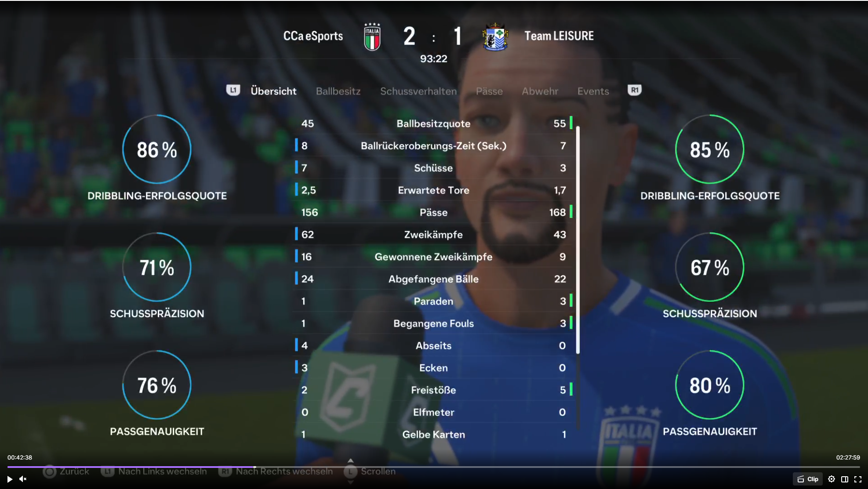The height and width of the screenshot is (489, 868).
Task: Unmute the video with speaker icon
Action: pyautogui.click(x=23, y=479)
